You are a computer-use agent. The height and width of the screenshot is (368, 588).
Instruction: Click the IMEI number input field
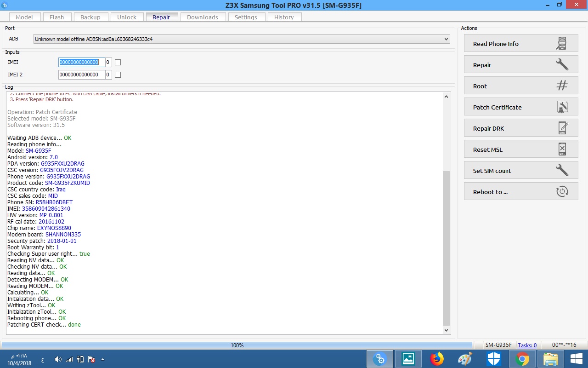pyautogui.click(x=81, y=62)
